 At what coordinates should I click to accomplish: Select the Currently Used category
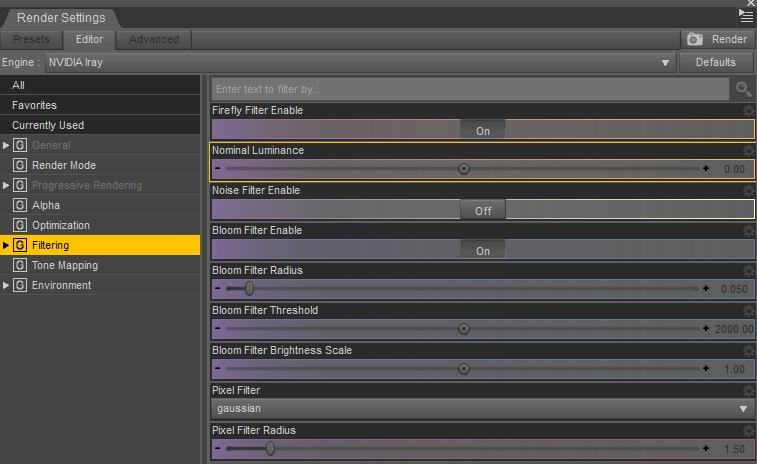pos(100,125)
